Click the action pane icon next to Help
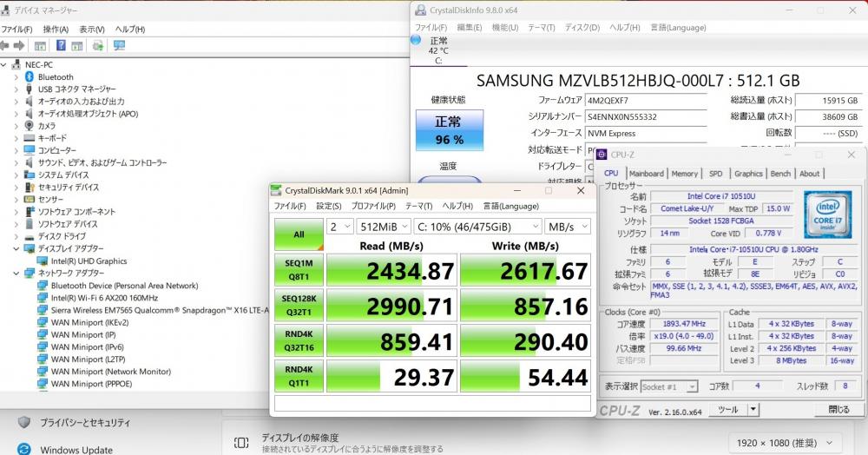 77,46
